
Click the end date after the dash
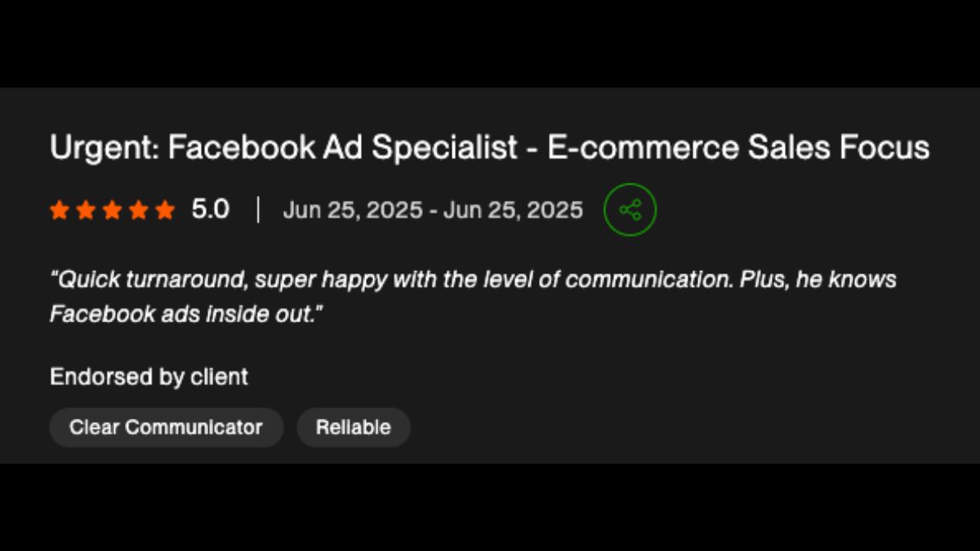click(513, 211)
